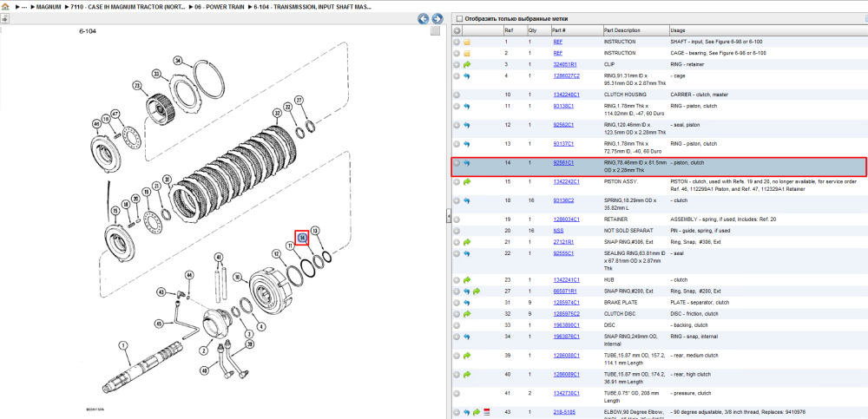Image resolution: width=868 pixels, height=419 pixels.
Task: Click the blue arrow icon for Ref 12
Action: pyautogui.click(x=467, y=125)
